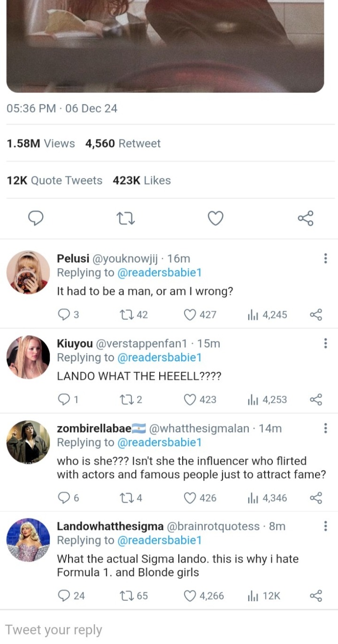Reply to Kiuyou's comment
Viewport: 338px width, 644px height.
pos(63,400)
